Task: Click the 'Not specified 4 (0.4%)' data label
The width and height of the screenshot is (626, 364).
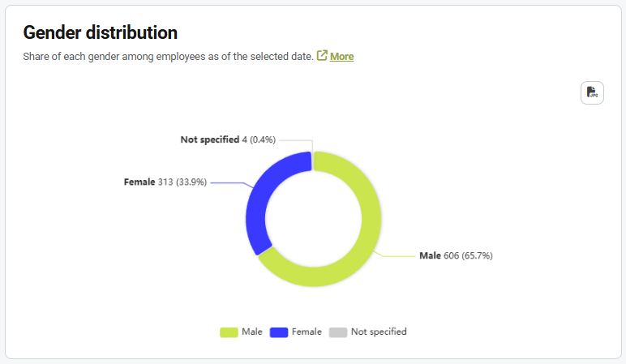Action: [228, 139]
